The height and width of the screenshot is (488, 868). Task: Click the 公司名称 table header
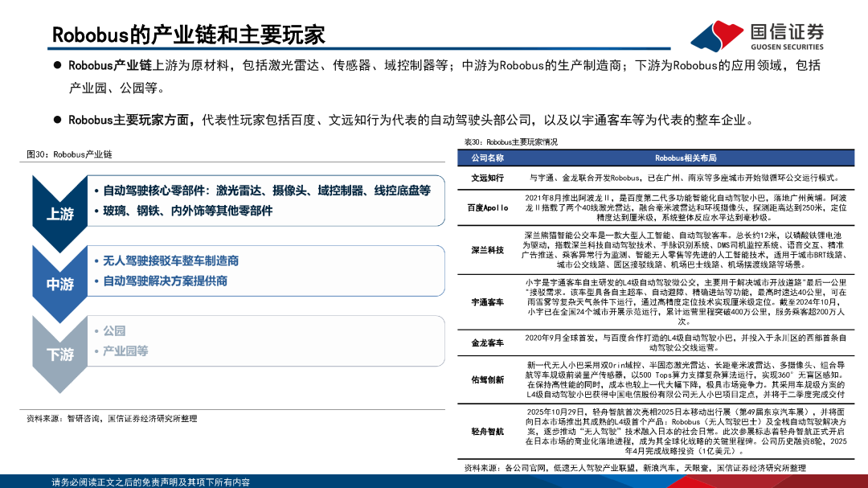pos(488,158)
